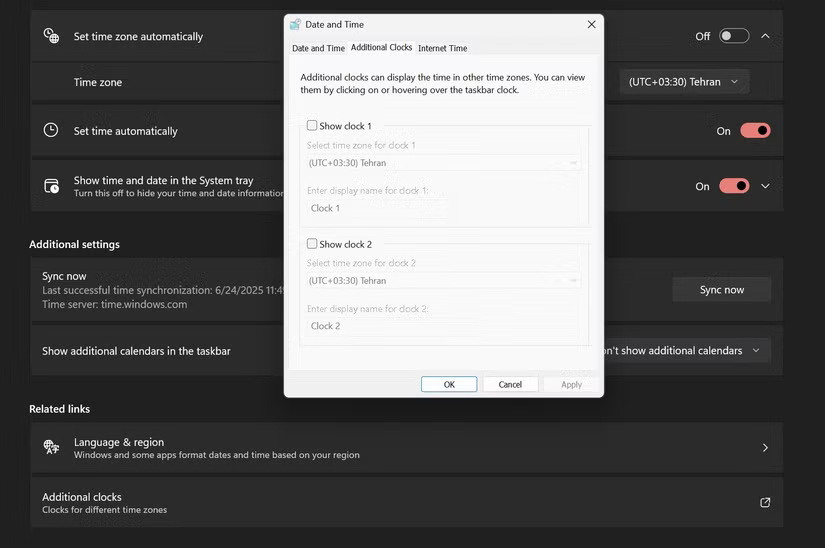Viewport: 825px width, 548px height.
Task: Switch to the Date and Time tab
Action: click(318, 48)
